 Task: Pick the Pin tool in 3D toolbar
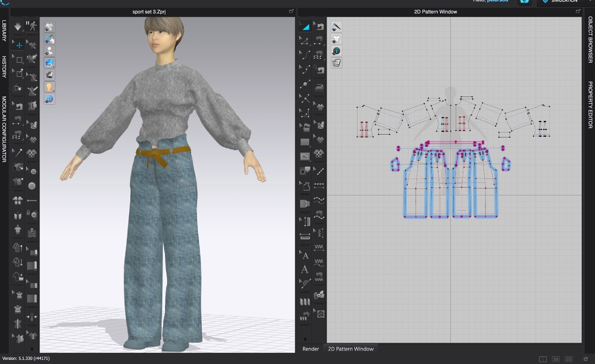click(x=18, y=152)
